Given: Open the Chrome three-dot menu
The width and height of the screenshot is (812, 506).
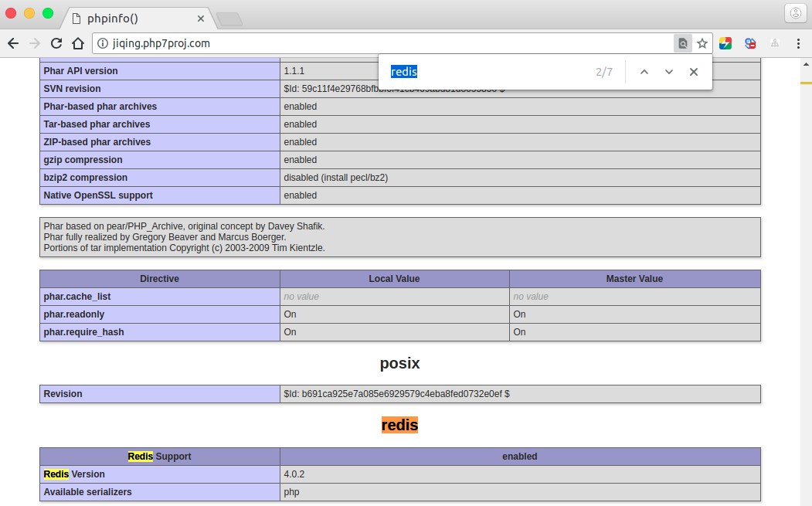Looking at the screenshot, I should point(798,43).
